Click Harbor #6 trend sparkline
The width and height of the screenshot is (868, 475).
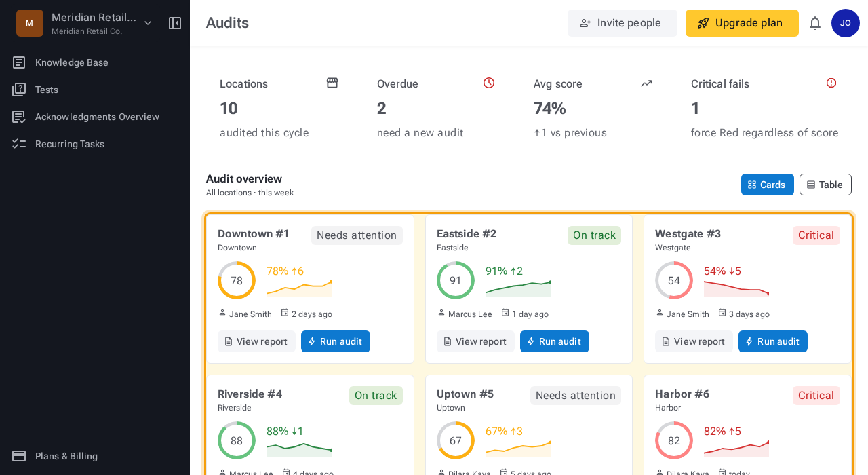736,448
